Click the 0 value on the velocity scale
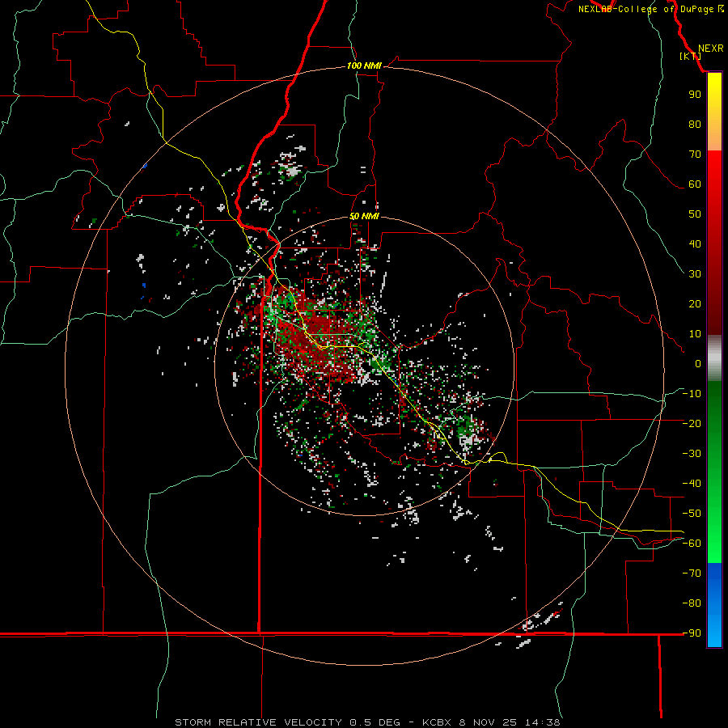 tap(698, 363)
